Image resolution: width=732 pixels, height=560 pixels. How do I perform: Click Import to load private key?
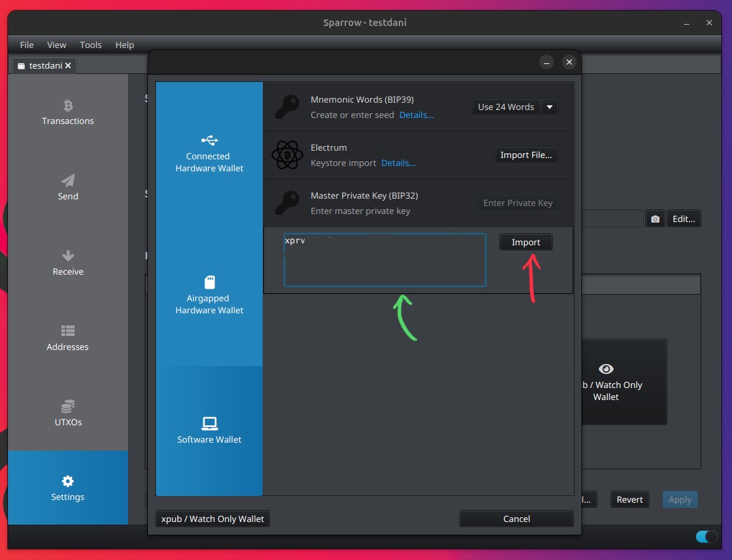click(x=525, y=243)
